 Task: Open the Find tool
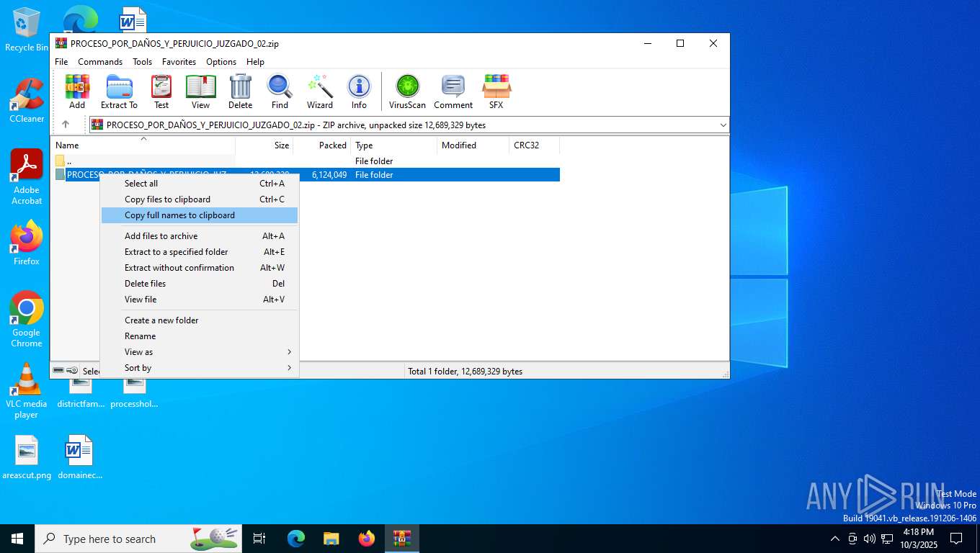[x=280, y=91]
